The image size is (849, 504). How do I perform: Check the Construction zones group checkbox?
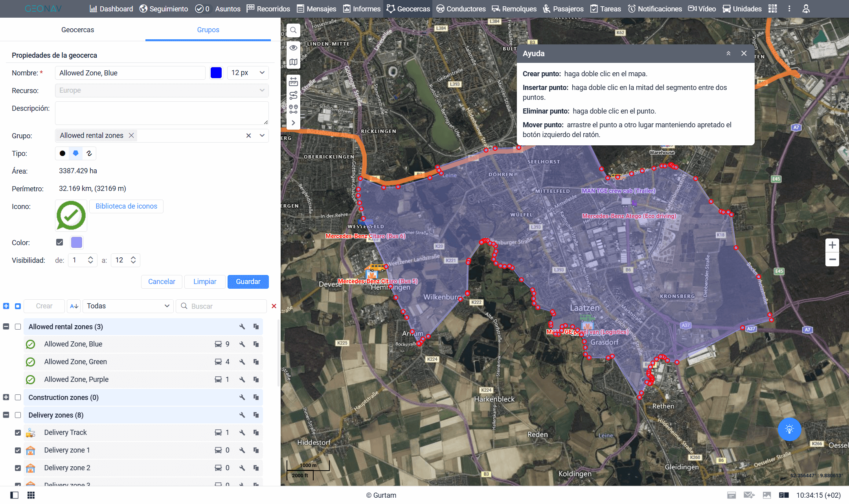click(x=18, y=398)
